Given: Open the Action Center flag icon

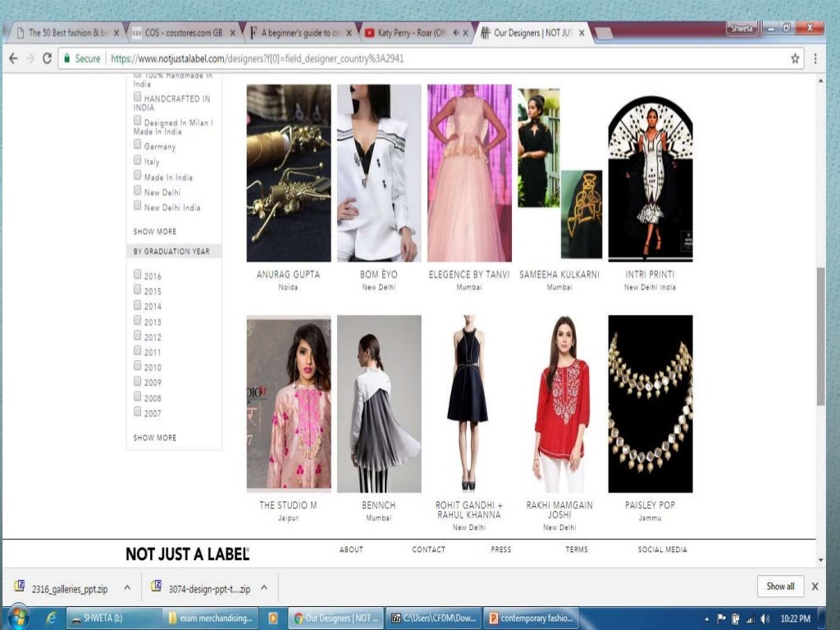Looking at the screenshot, I should point(721,619).
